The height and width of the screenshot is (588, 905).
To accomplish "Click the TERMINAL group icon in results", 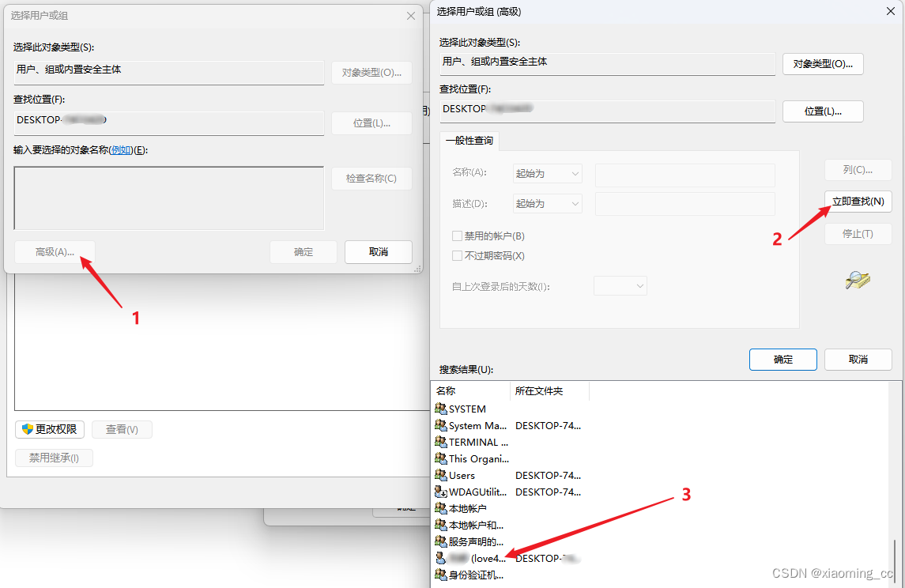I will (x=441, y=442).
